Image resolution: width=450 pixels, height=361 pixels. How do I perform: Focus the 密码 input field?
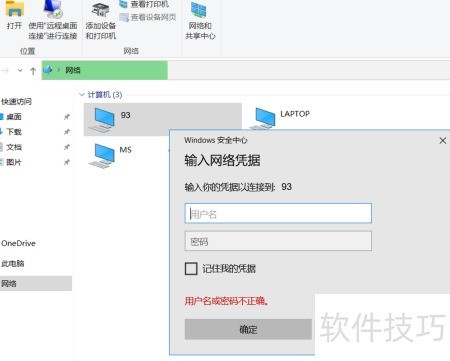pyautogui.click(x=278, y=241)
